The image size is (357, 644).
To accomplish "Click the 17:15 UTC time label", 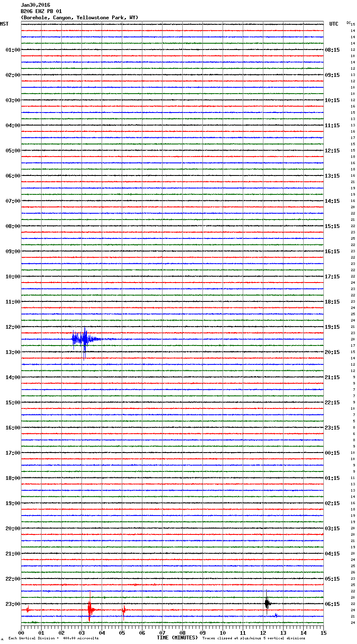I will 332,277.
